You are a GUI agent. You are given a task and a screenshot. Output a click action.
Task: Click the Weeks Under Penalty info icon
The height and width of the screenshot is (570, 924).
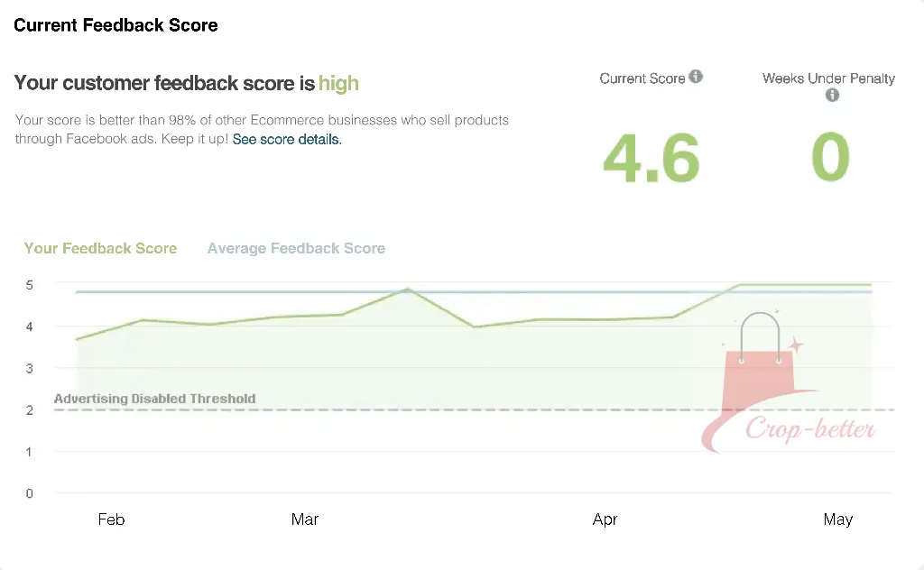click(x=832, y=95)
